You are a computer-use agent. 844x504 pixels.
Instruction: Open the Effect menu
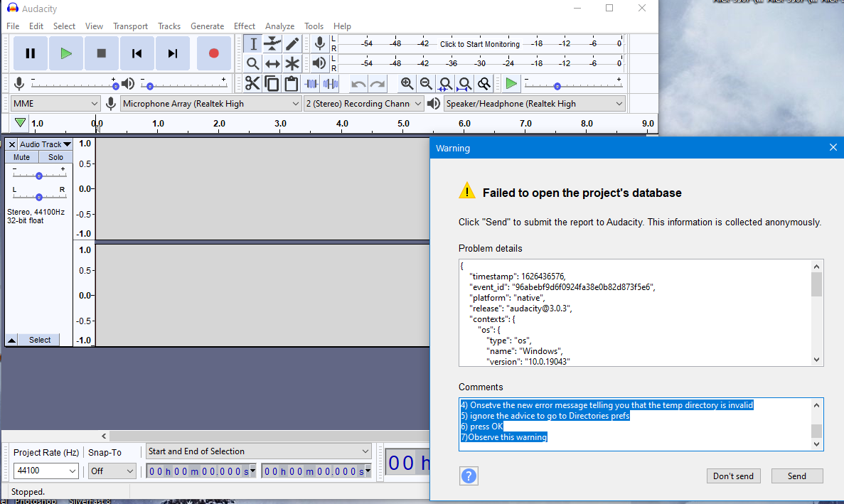tap(245, 26)
